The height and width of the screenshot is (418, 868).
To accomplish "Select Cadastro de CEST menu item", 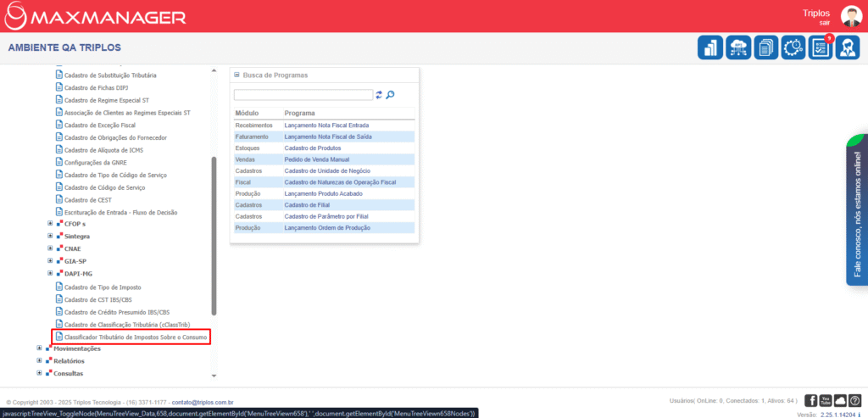I will pos(88,199).
